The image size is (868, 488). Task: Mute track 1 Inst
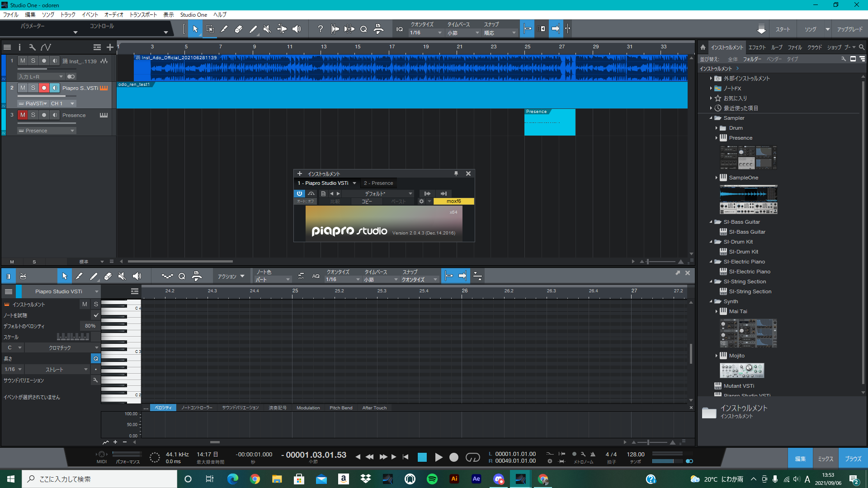coord(23,61)
